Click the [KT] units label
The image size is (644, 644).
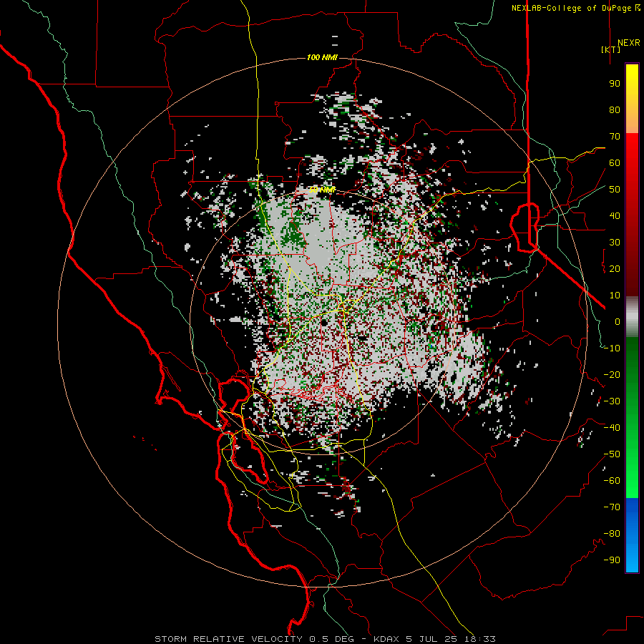[x=611, y=49]
